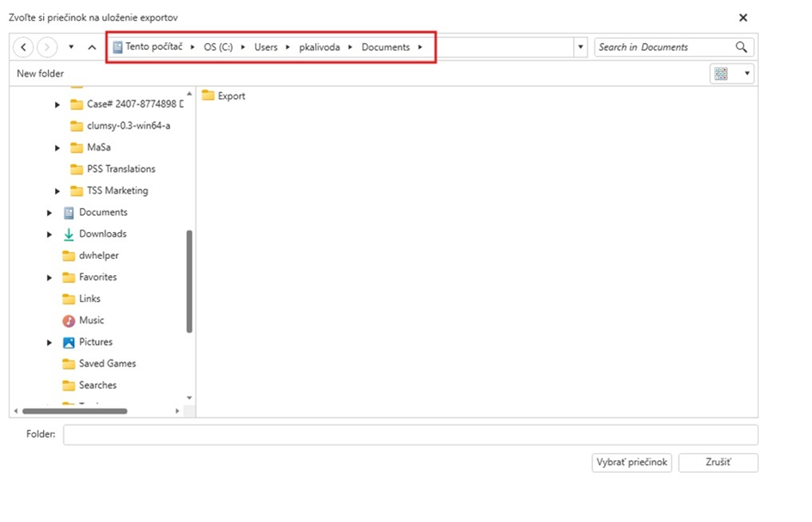812x522 pixels.
Task: Click the Folder name input field
Action: pos(410,435)
